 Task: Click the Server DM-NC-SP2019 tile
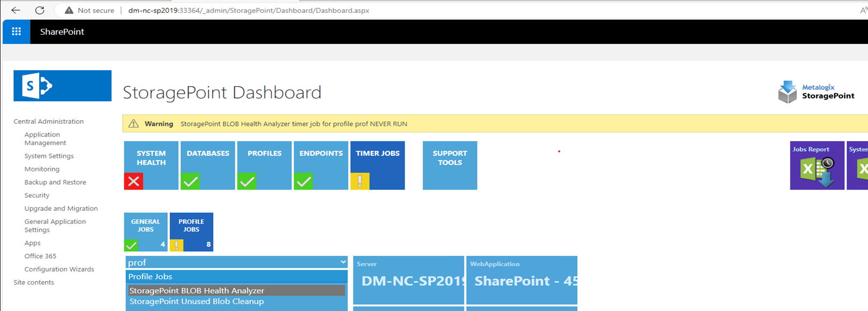[x=409, y=280]
